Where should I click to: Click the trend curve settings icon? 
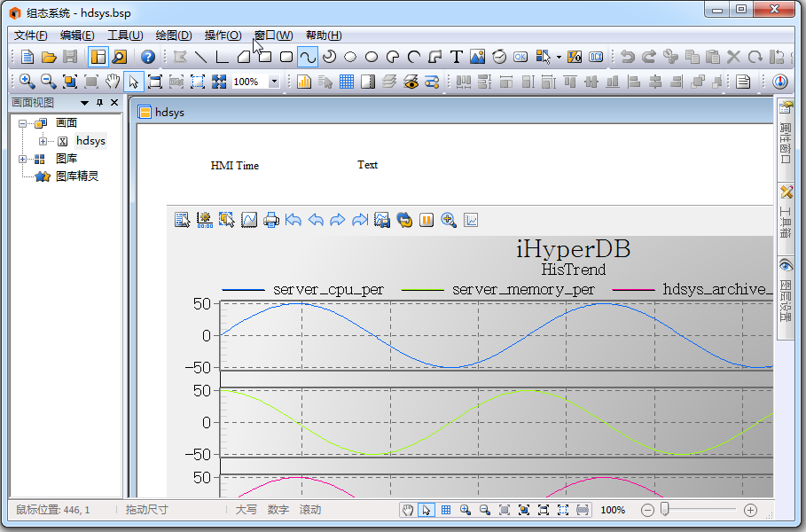(x=249, y=220)
